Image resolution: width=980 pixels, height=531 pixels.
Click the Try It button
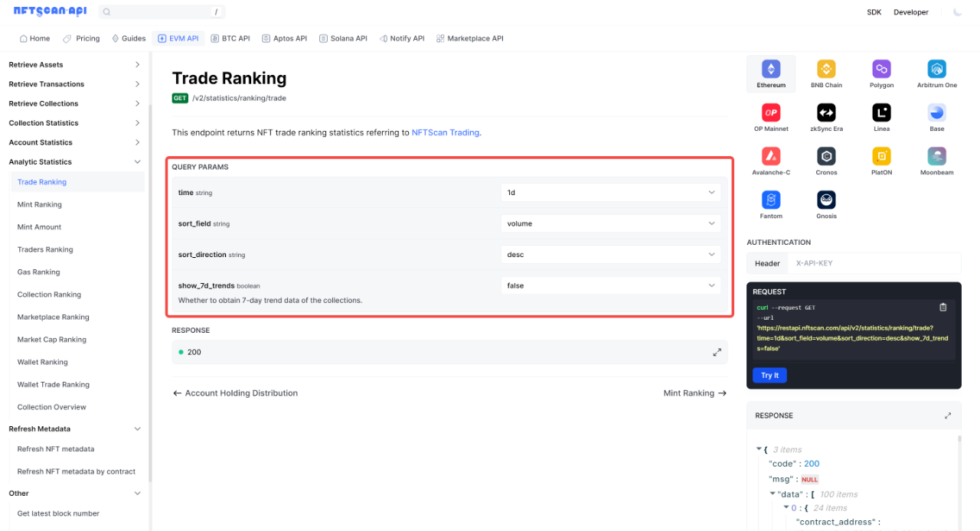(769, 375)
